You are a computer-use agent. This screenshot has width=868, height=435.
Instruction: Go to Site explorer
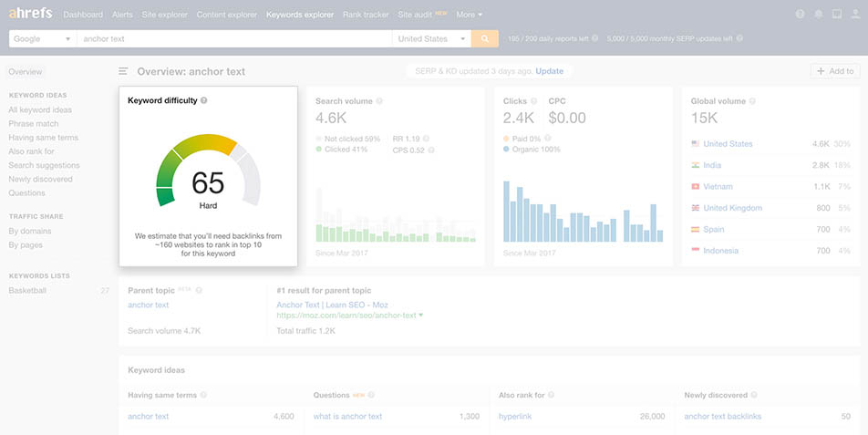point(164,15)
